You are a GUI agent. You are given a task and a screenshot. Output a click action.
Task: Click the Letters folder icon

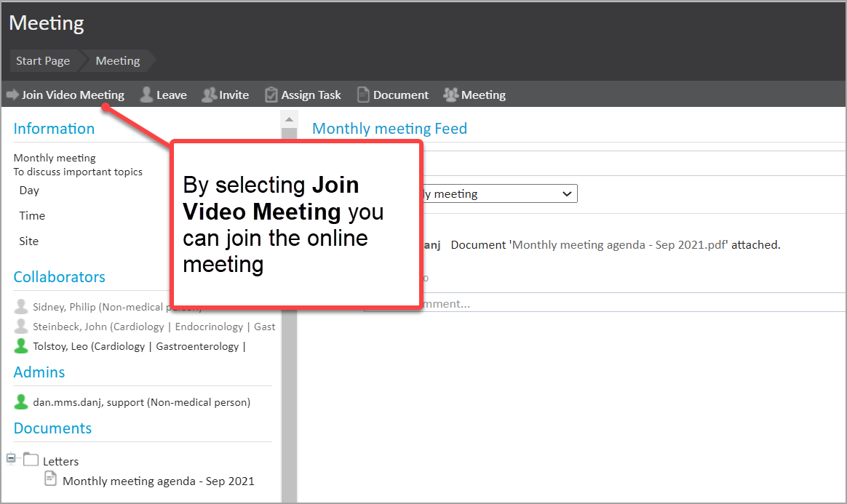click(x=31, y=460)
